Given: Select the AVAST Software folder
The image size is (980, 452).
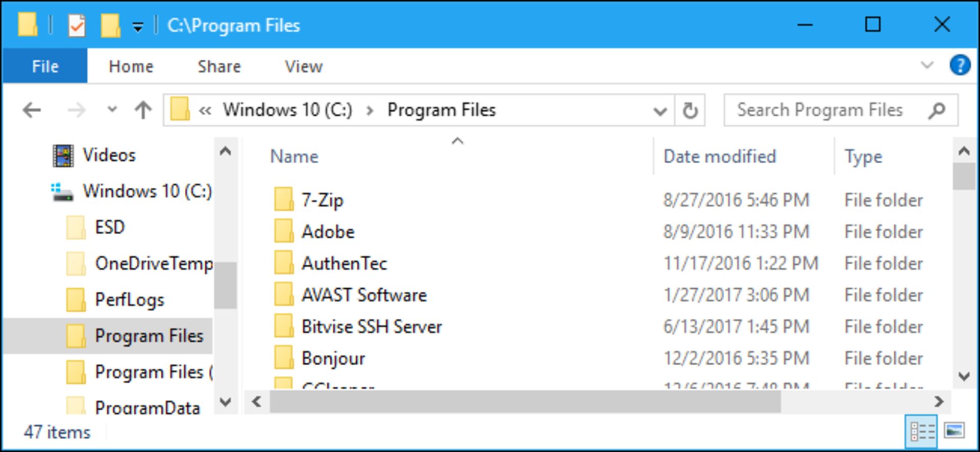Looking at the screenshot, I should pos(364,295).
